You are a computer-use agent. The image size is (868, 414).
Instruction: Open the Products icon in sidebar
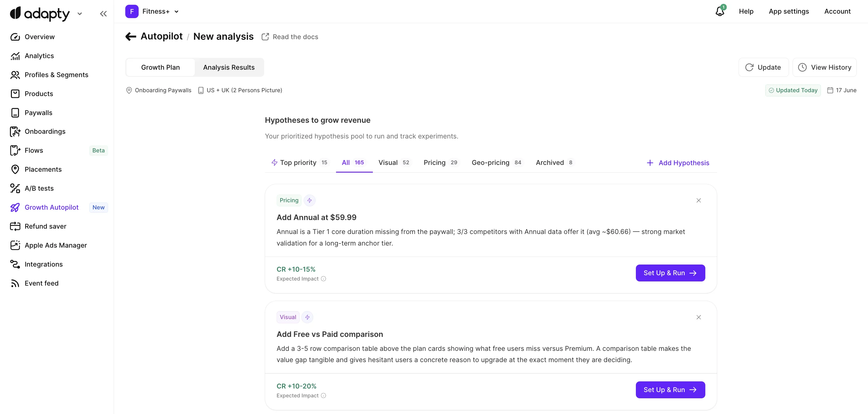[x=15, y=94]
